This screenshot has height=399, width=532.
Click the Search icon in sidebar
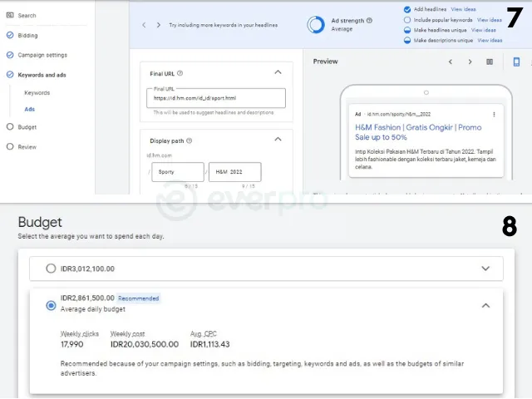(10, 15)
